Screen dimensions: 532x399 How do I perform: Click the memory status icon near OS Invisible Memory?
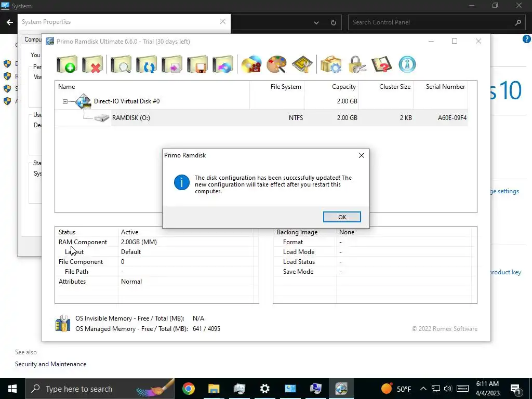(x=63, y=323)
